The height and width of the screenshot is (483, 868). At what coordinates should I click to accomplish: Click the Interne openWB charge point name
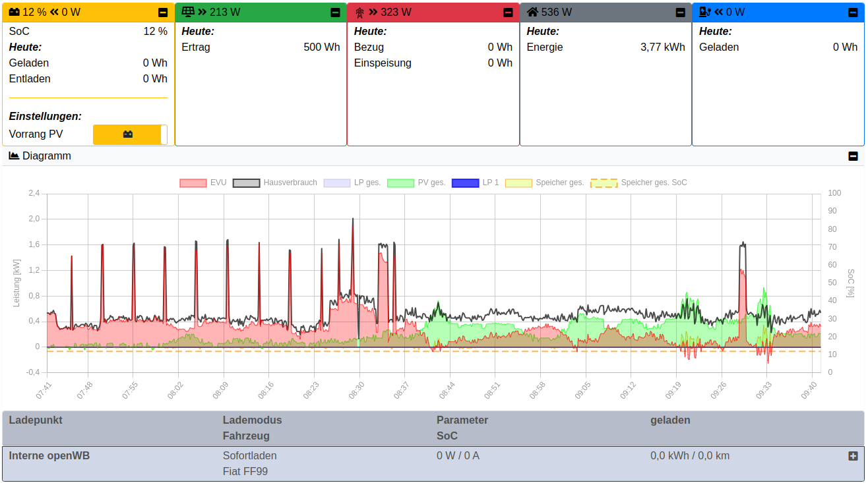pyautogui.click(x=49, y=456)
